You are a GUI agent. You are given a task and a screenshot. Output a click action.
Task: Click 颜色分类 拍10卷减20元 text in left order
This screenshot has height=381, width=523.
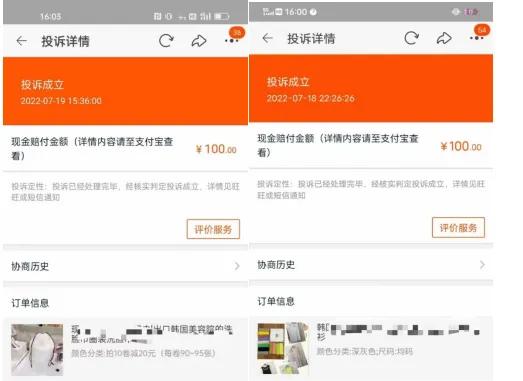(x=143, y=353)
